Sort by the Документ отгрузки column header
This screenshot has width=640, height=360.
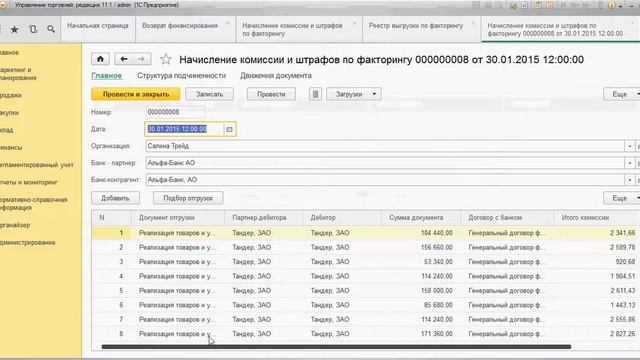click(178, 218)
